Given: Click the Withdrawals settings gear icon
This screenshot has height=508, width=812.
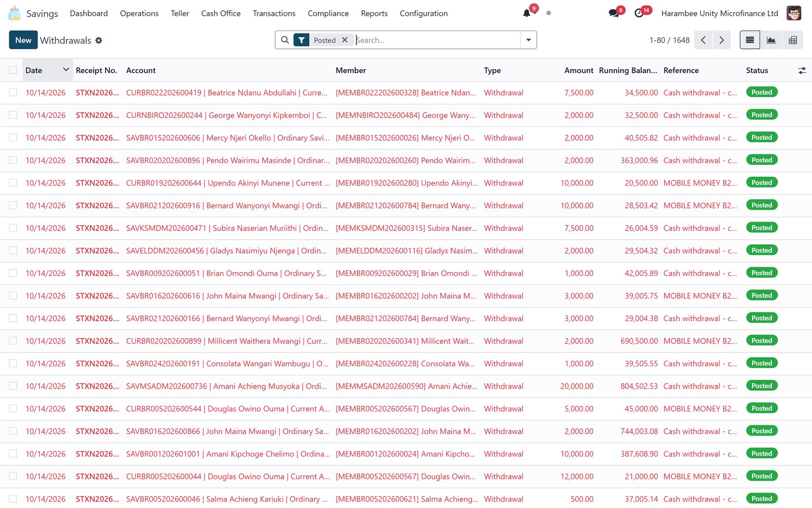Looking at the screenshot, I should tap(99, 40).
